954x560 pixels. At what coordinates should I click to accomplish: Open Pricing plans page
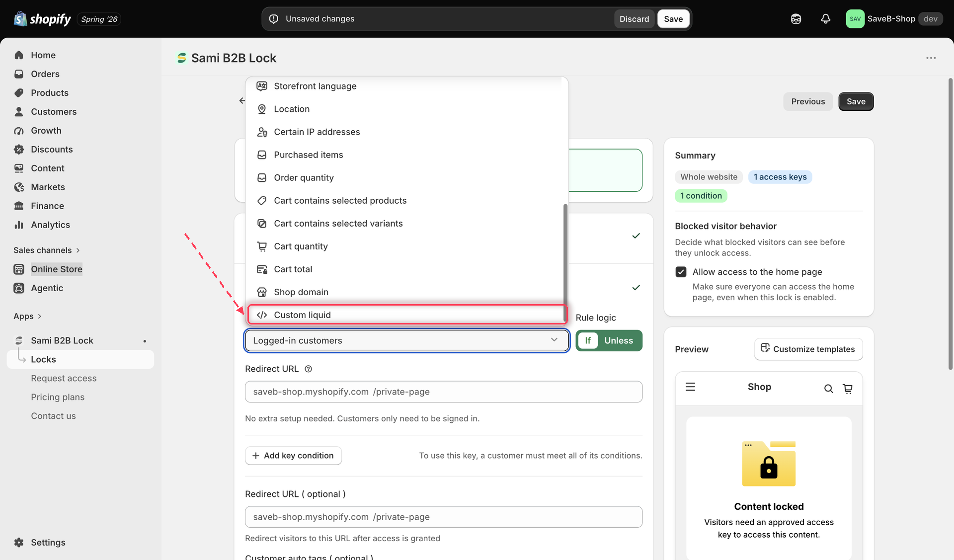tap(58, 398)
